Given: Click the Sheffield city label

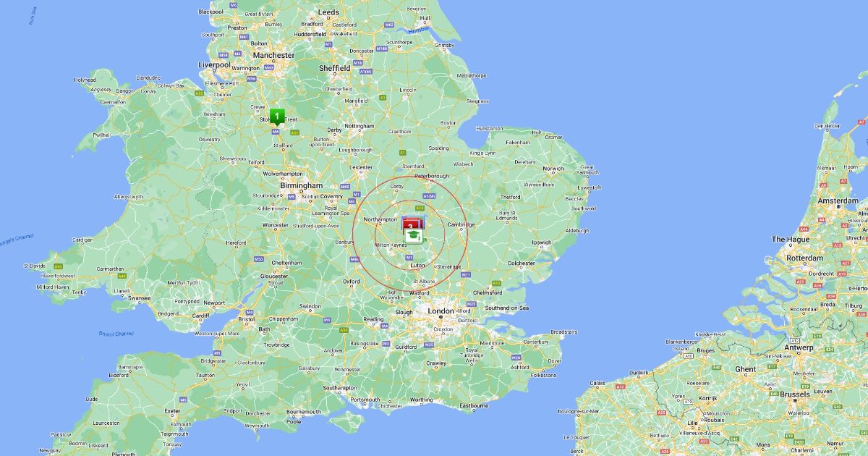Looking at the screenshot, I should point(334,68).
